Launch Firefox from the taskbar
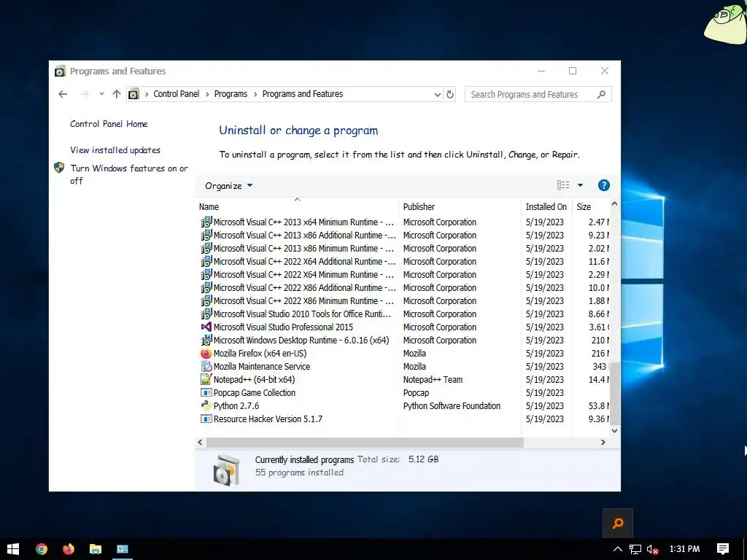Screen dimensions: 747x560 click(69, 549)
